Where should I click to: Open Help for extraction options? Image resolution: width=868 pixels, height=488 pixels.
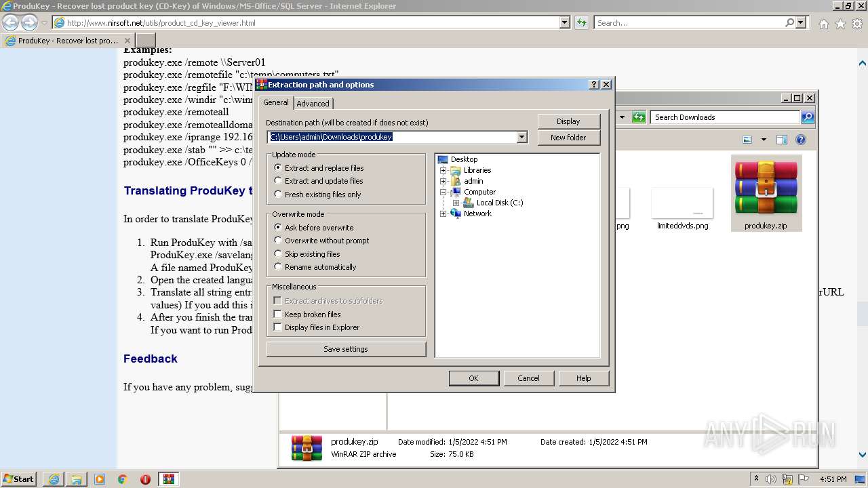pyautogui.click(x=583, y=378)
